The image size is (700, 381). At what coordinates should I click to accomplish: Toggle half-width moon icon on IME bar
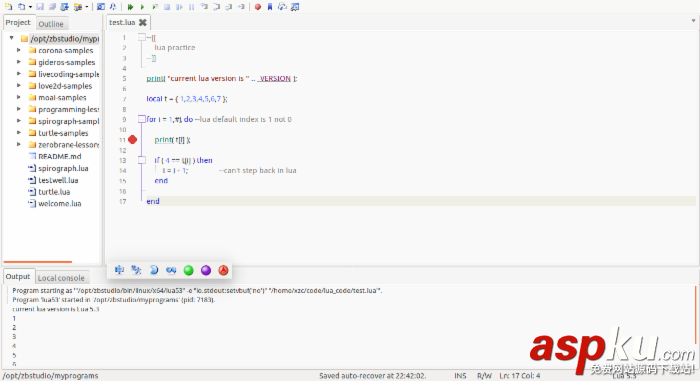[154, 270]
